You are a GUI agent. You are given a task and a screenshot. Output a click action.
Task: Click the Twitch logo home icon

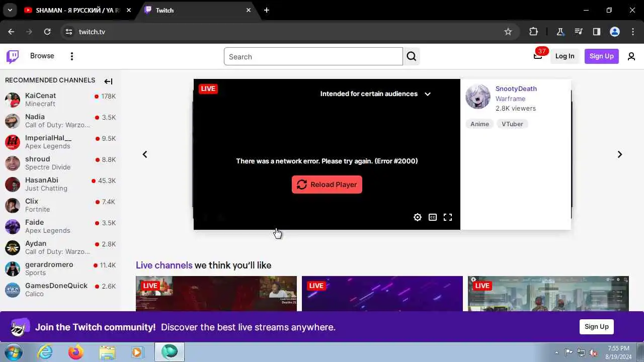pyautogui.click(x=13, y=56)
